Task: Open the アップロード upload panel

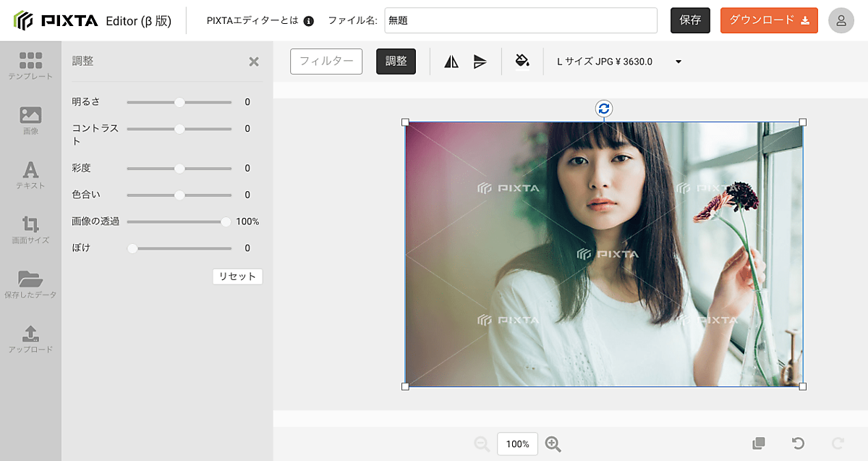Action: click(x=30, y=339)
